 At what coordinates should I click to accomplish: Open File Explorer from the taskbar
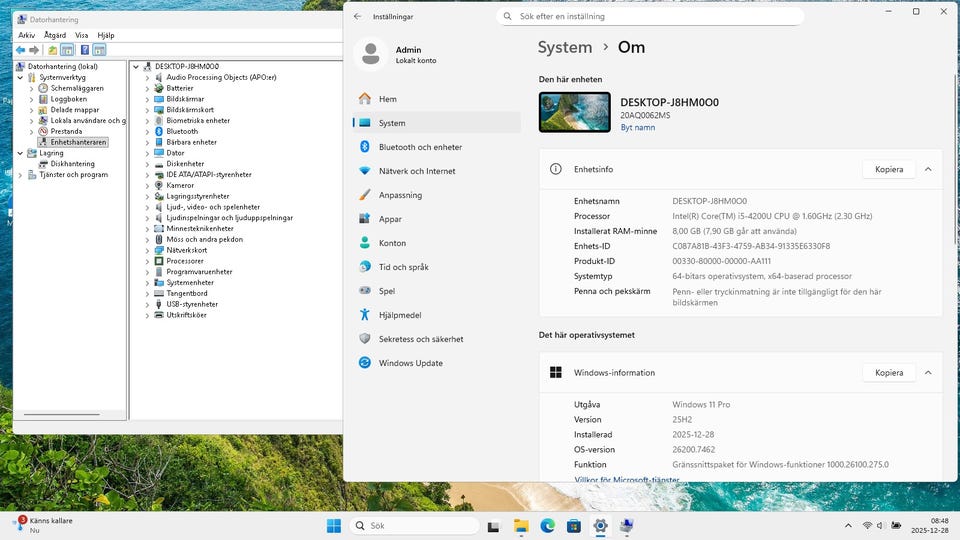pyautogui.click(x=521, y=525)
